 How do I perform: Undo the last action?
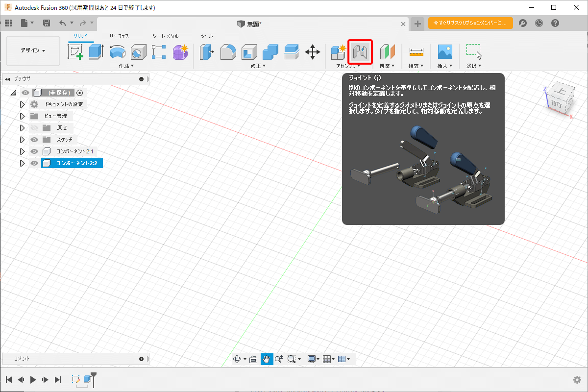62,23
